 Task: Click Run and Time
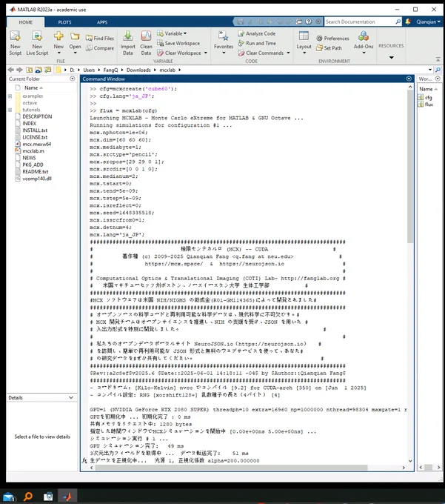[257, 43]
